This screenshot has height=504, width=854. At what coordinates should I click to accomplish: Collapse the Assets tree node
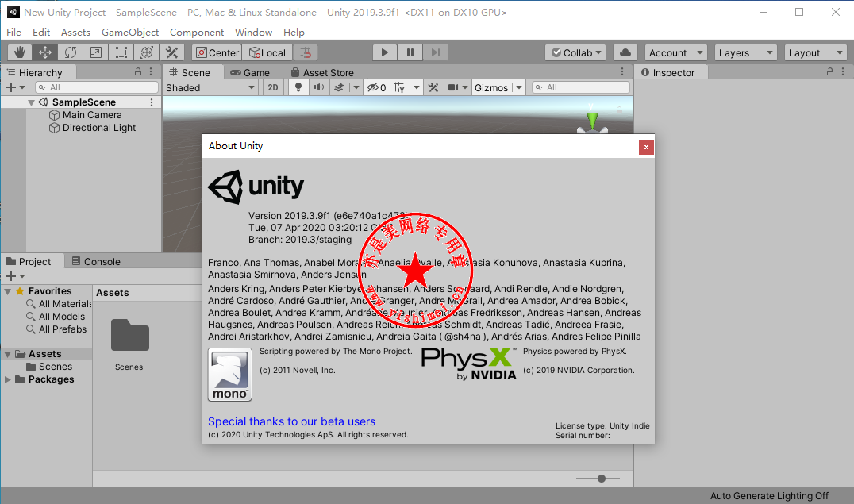pos(8,354)
